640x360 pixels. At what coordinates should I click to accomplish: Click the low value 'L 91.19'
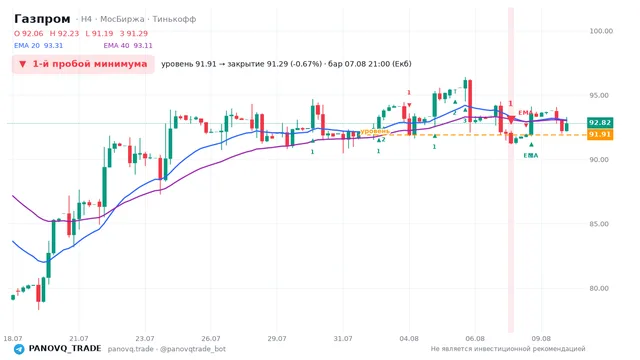[x=99, y=33]
